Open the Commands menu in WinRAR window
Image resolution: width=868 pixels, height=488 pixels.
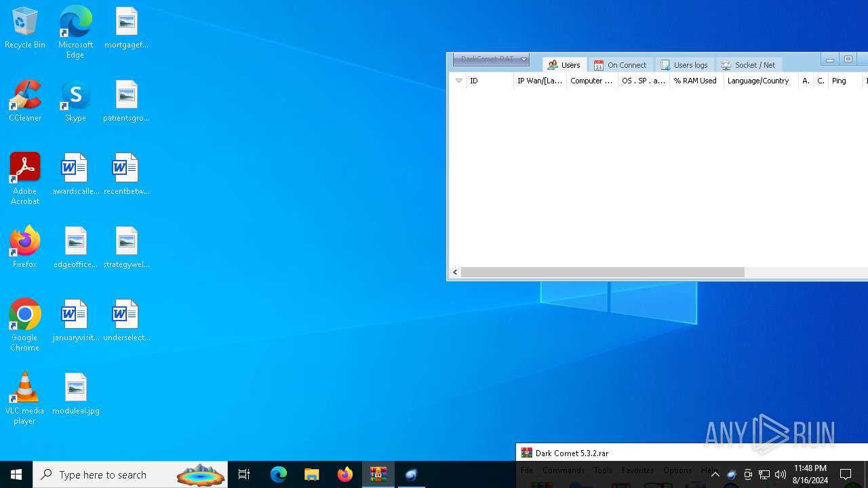tap(563, 470)
